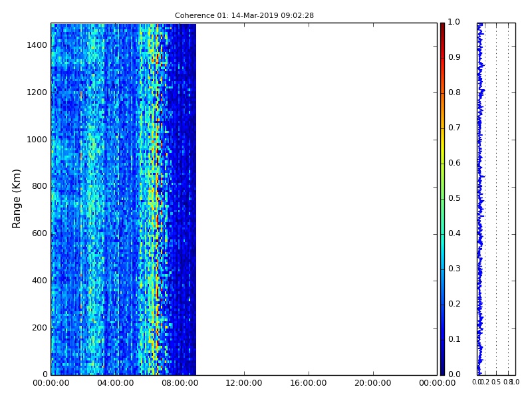Click the coherence heatmap data region
Viewport: 532px width, 399px height.
124,199
